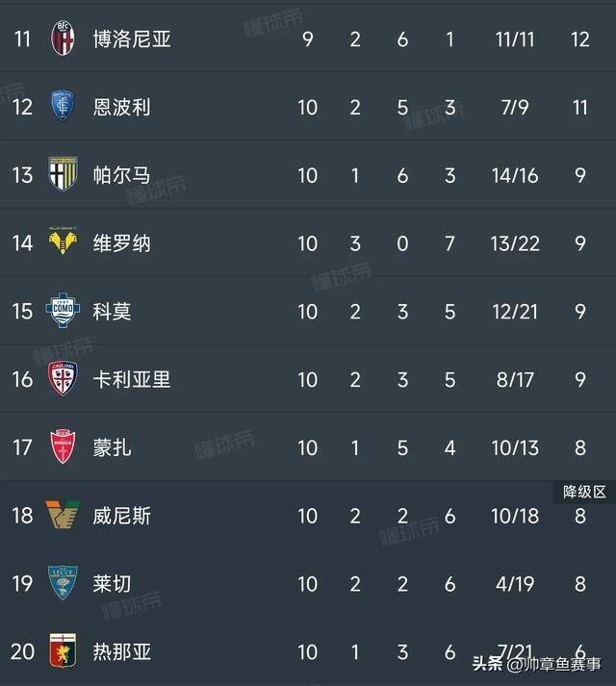Click the 13/22 goals cell for Verona

pyautogui.click(x=514, y=243)
